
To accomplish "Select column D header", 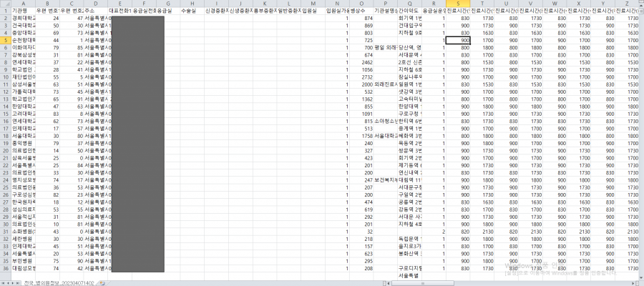I will click(96, 4).
